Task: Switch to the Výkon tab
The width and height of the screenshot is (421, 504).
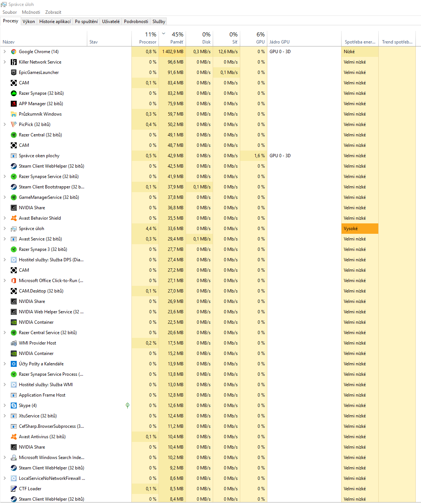Action: click(29, 22)
